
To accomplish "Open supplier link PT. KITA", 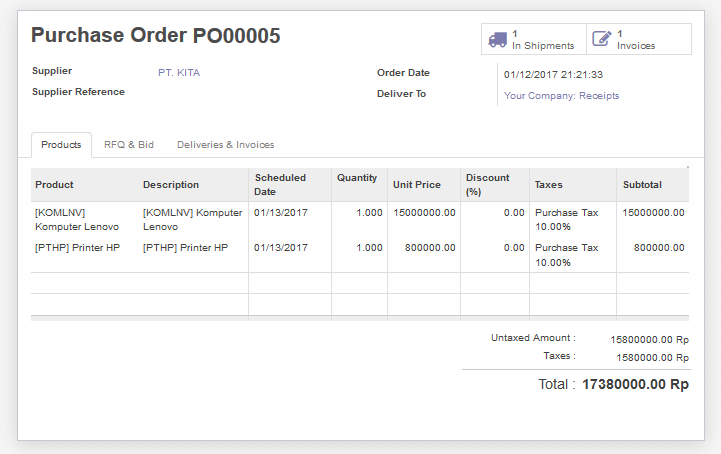I will (180, 73).
